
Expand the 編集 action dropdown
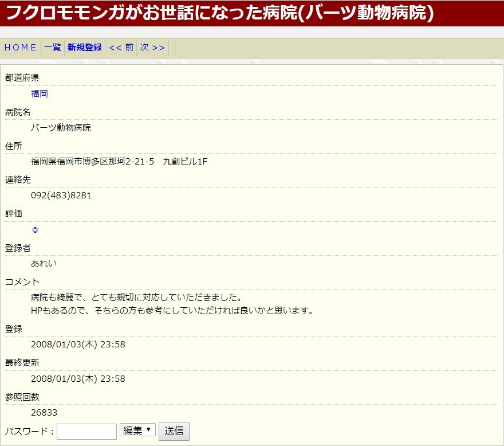coord(137,431)
